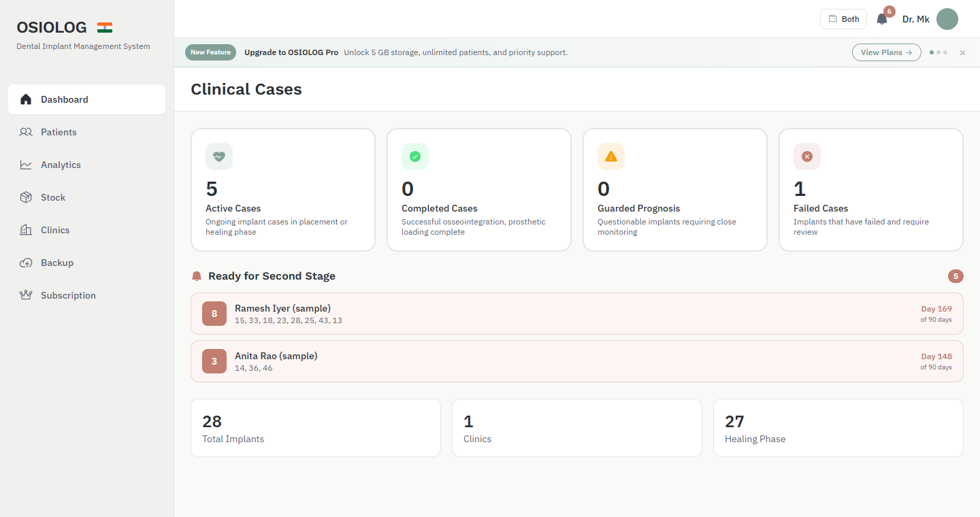980x517 pixels.
Task: Select the second banner pagination dot
Action: coord(938,52)
